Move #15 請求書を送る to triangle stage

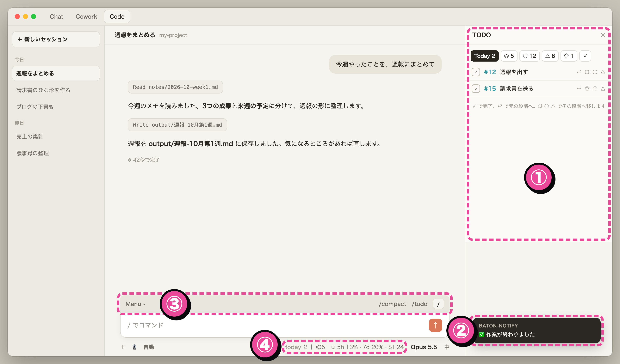[x=603, y=88]
